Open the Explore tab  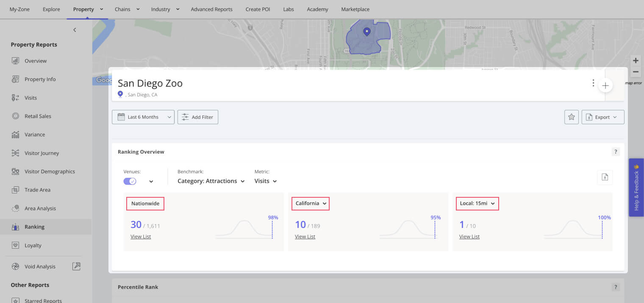coord(51,9)
